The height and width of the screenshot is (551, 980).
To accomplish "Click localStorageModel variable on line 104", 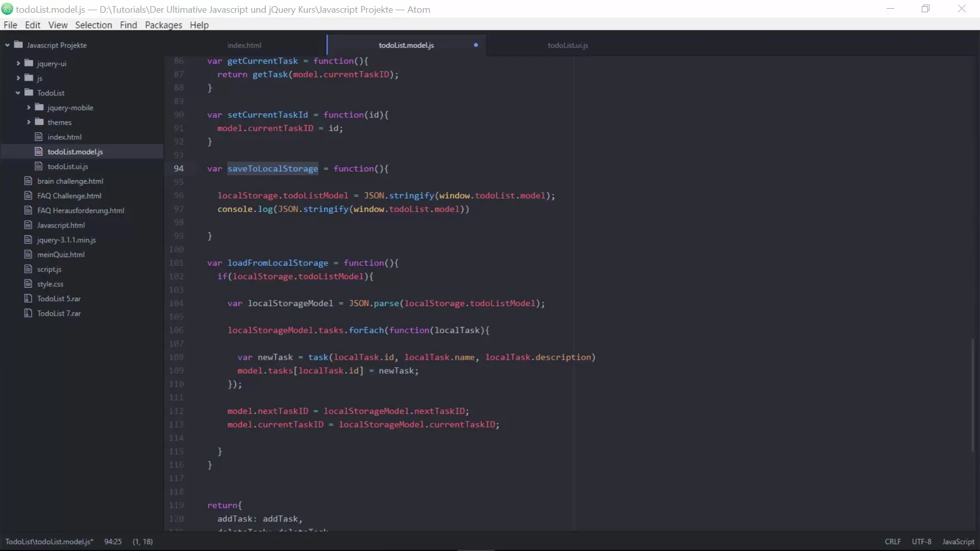I will pyautogui.click(x=290, y=303).
